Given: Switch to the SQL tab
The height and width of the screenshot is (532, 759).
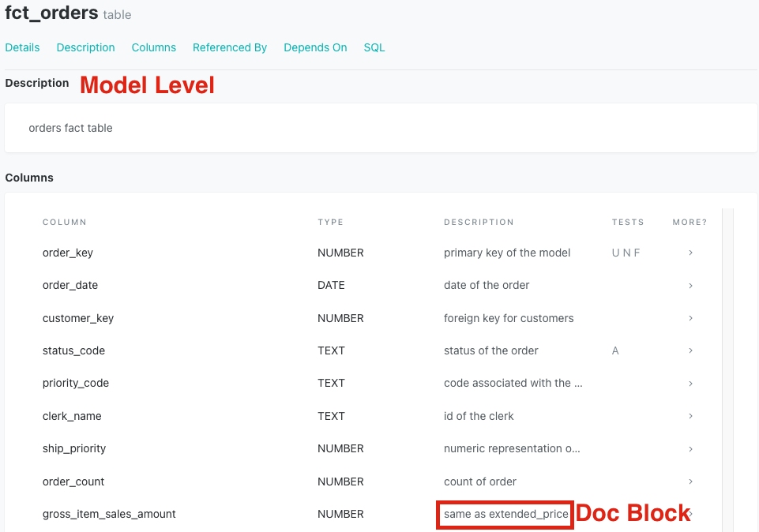Looking at the screenshot, I should click(374, 47).
